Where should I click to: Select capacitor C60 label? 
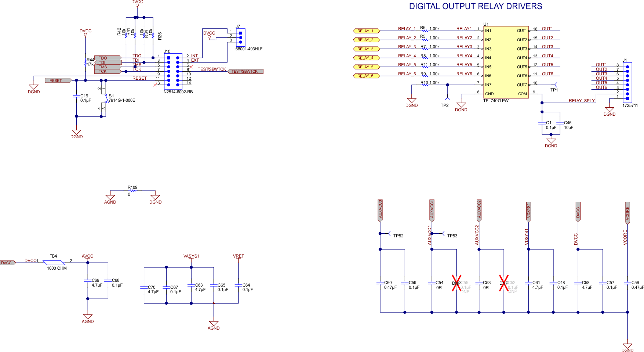point(388,283)
